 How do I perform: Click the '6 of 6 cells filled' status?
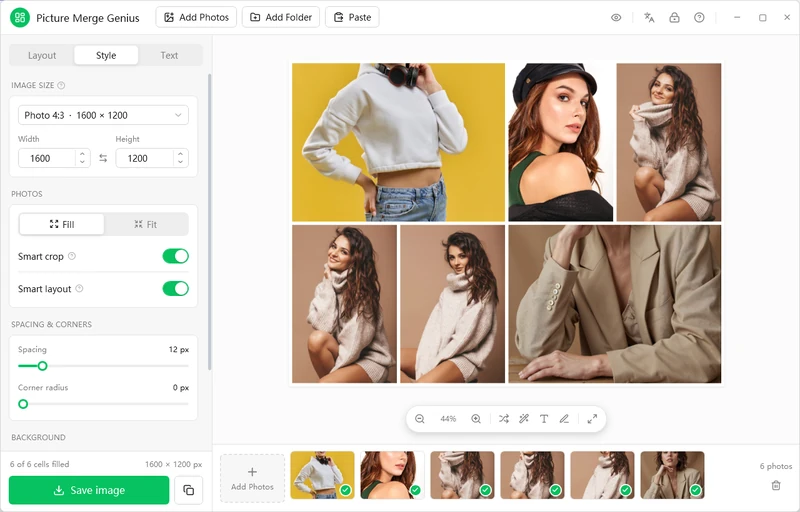coord(40,464)
